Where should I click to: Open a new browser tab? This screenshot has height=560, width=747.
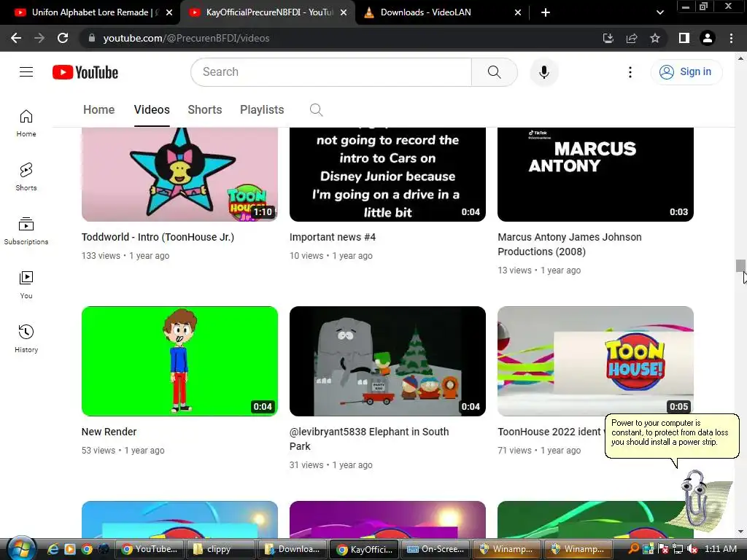546,12
